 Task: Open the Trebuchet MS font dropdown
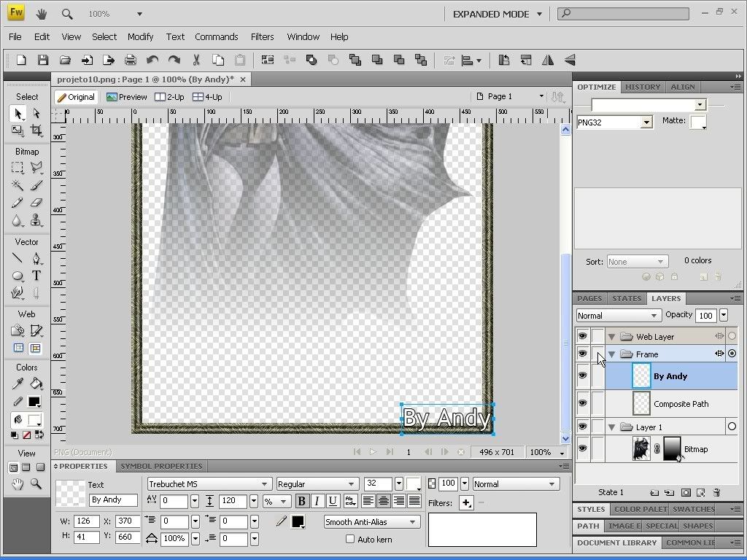coord(209,484)
